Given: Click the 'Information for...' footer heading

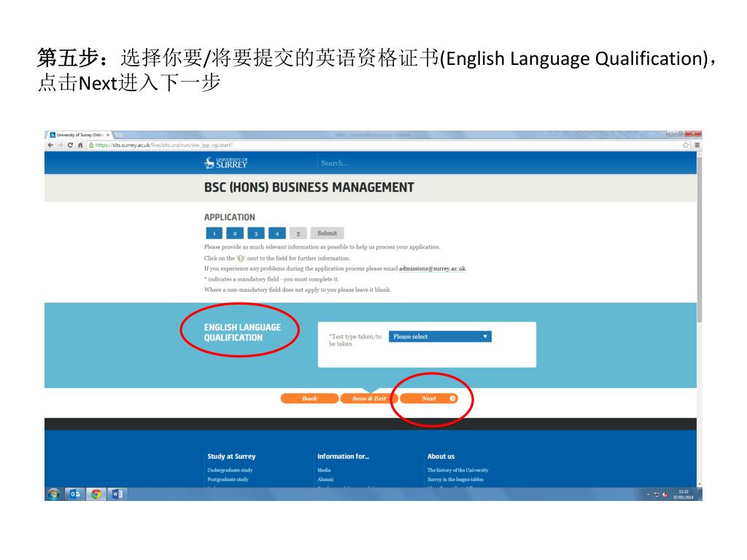Looking at the screenshot, I should pos(343,456).
